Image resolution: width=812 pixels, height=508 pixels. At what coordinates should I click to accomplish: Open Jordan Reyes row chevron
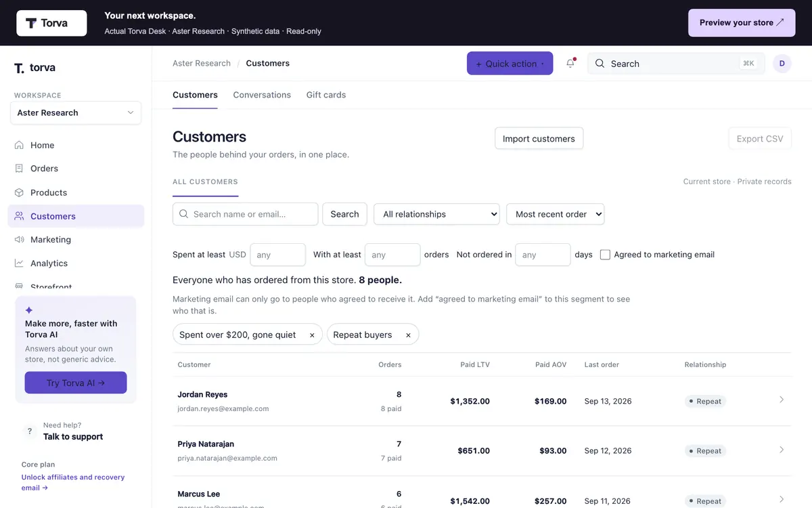click(782, 400)
